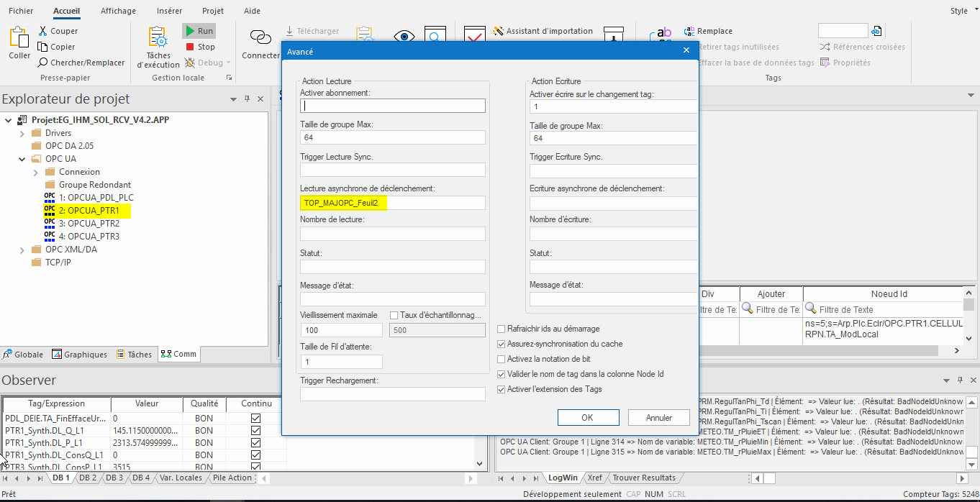Enable Rafraichir ids au démarrage
This screenshot has height=502, width=980.
point(502,329)
